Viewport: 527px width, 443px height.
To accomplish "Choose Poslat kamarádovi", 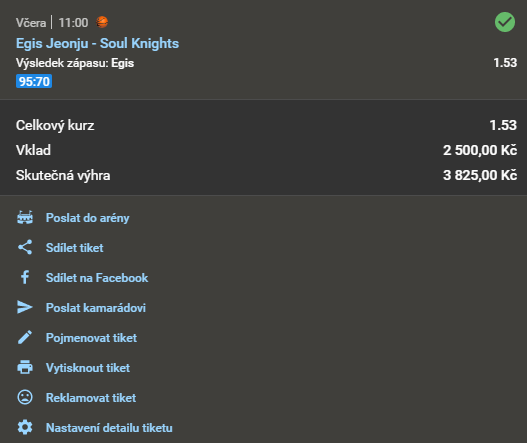I will tap(96, 308).
